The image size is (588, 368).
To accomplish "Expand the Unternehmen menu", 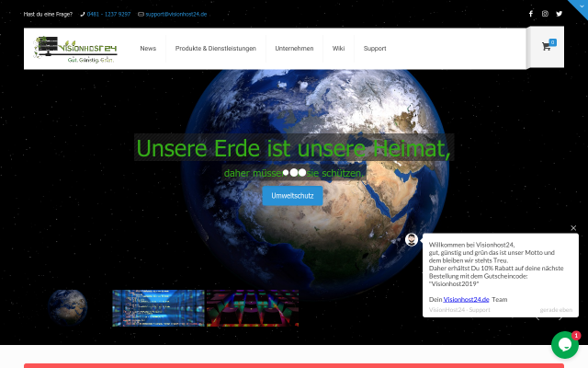I will coord(294,48).
